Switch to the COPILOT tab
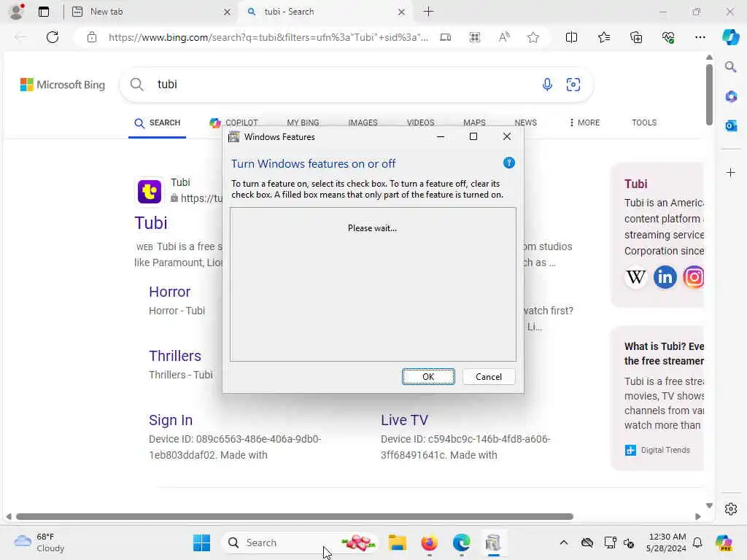 (233, 122)
